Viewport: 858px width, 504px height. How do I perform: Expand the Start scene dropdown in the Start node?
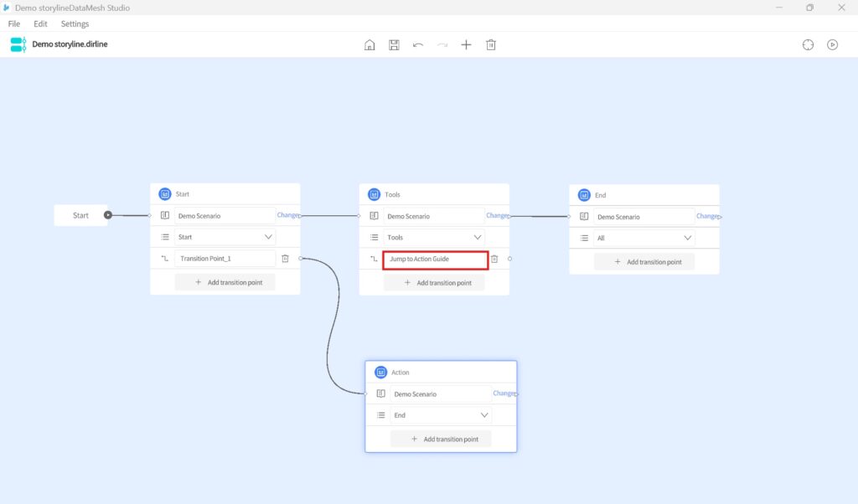(x=268, y=237)
